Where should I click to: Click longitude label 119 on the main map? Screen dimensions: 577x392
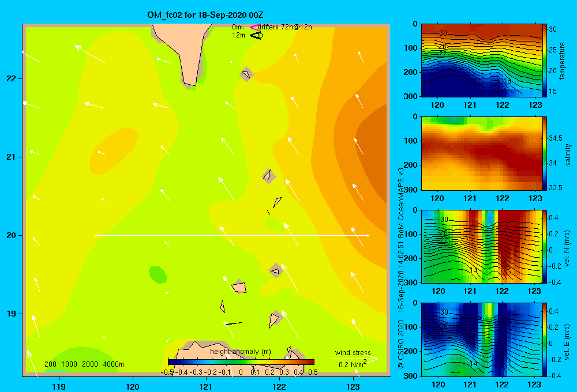pos(59,386)
